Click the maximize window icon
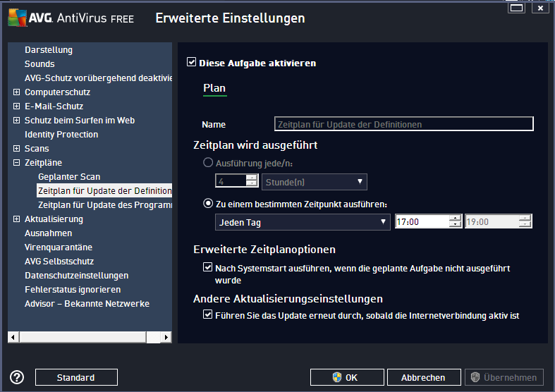The height and width of the screenshot is (392, 555). click(516, 8)
